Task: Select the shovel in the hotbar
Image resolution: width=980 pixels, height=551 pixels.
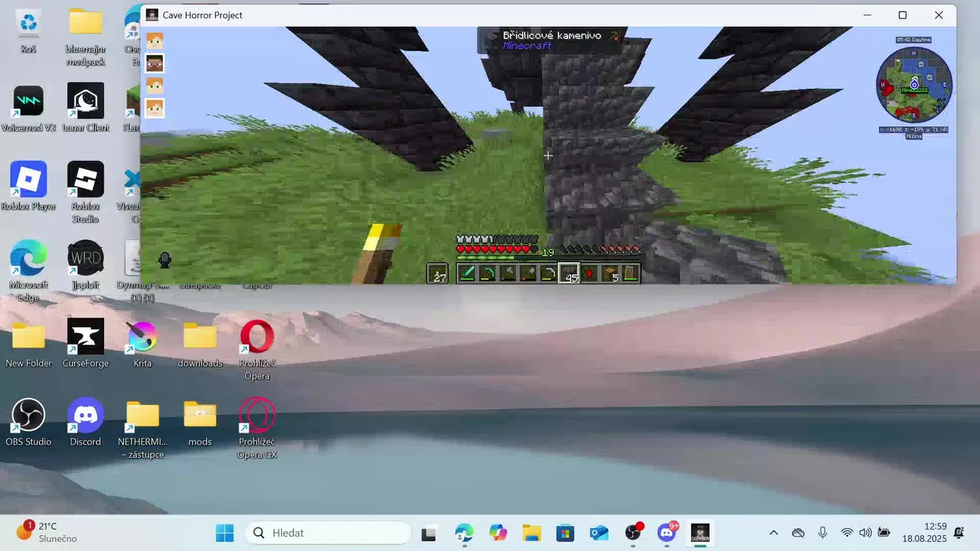Action: point(528,273)
